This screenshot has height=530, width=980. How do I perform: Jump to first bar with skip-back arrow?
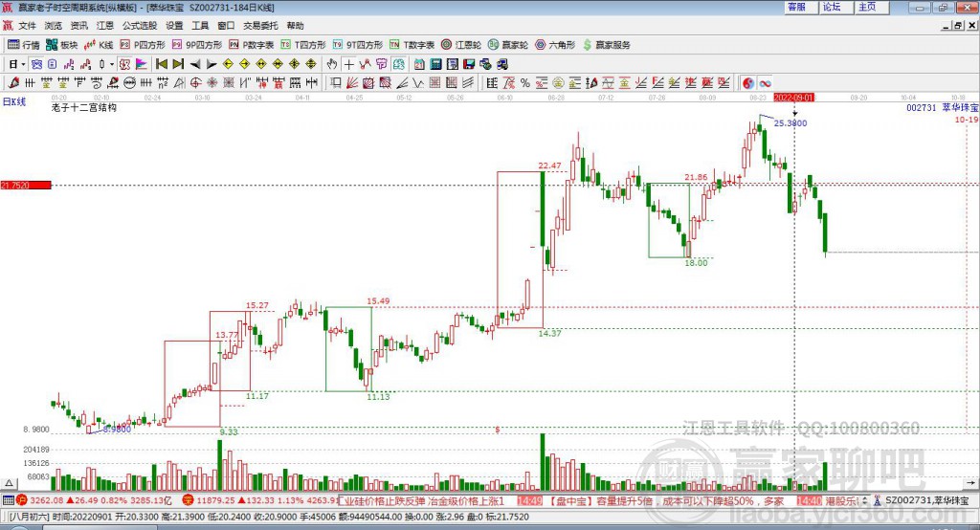coord(162,64)
